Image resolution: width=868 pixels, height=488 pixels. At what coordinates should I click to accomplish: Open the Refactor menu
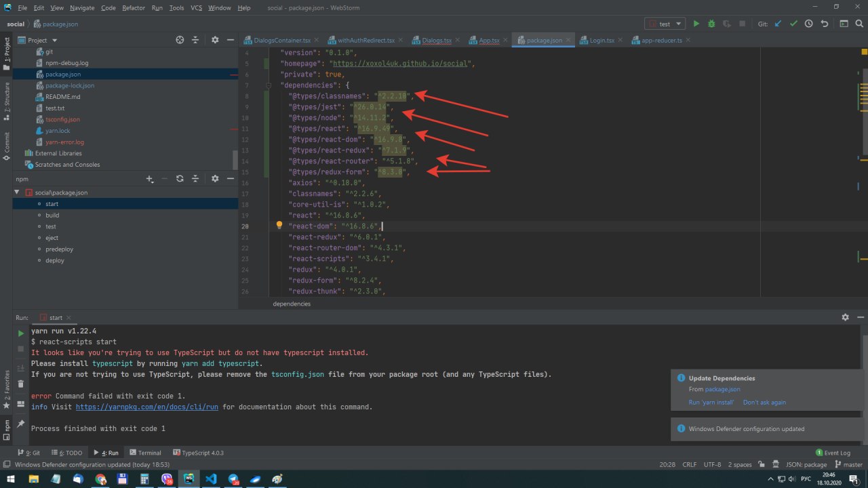coord(134,7)
